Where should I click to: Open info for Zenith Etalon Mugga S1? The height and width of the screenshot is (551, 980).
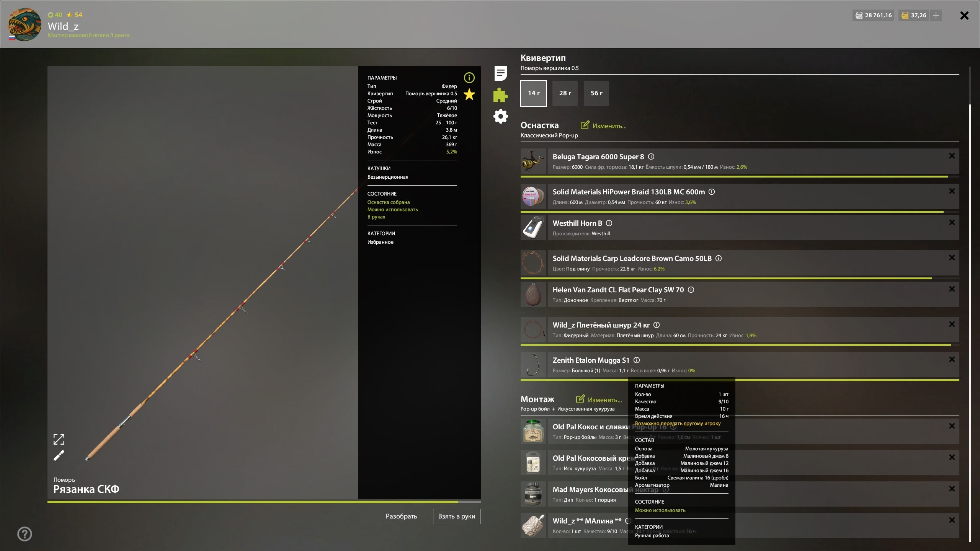637,360
